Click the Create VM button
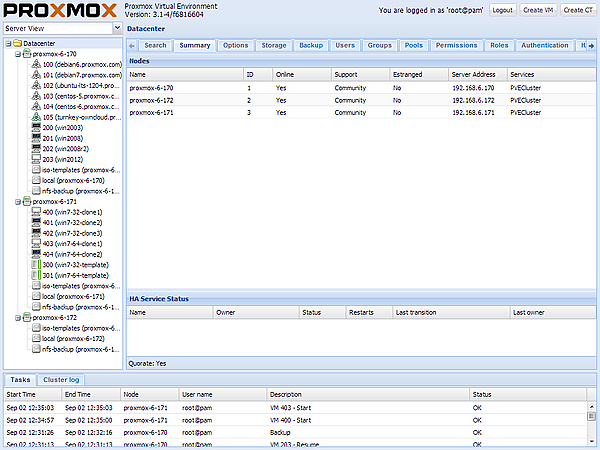This screenshot has width=600, height=450. [538, 10]
